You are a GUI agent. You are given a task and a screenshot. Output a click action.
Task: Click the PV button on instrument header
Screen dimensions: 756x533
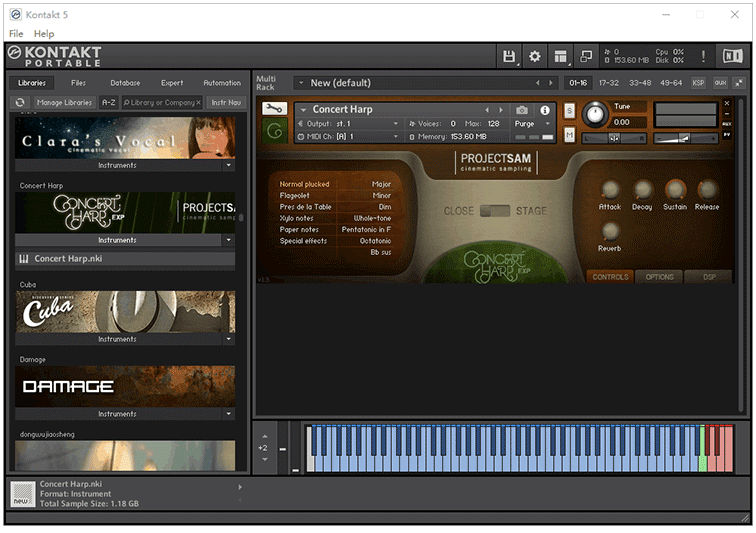tap(727, 135)
